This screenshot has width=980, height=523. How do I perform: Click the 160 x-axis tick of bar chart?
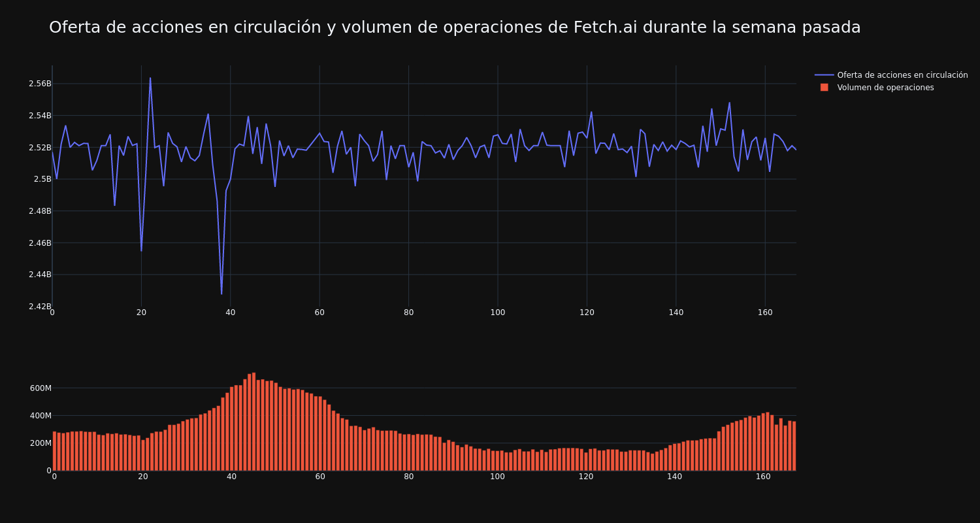[763, 477]
